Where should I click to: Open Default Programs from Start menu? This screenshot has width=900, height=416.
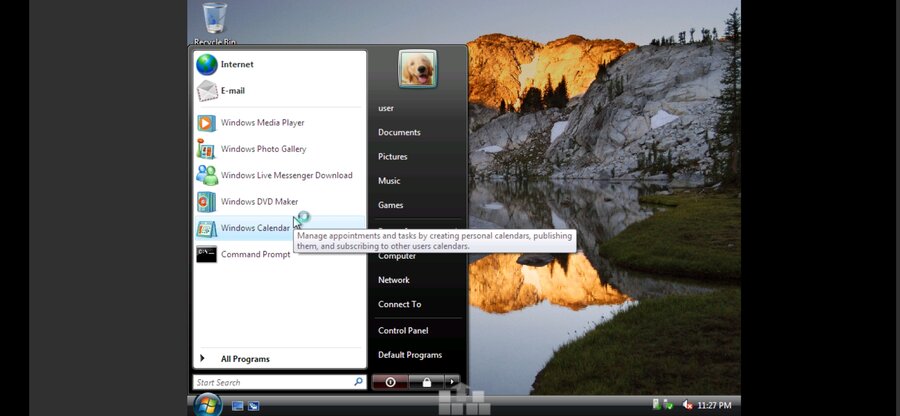pyautogui.click(x=410, y=355)
